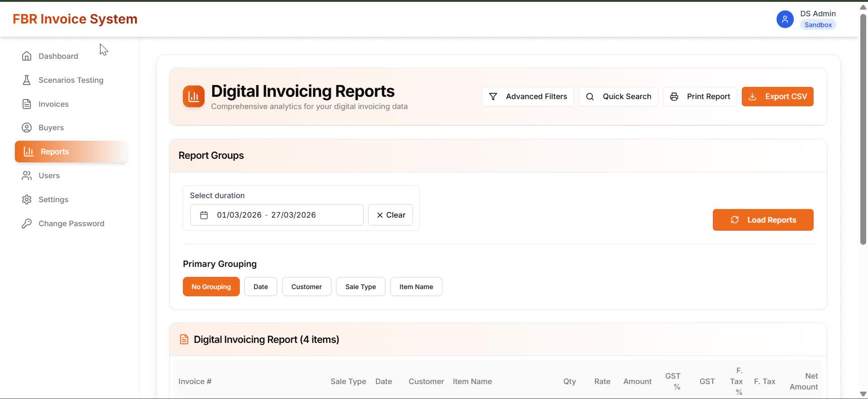The image size is (868, 399).
Task: Click the printer icon in Print Report
Action: click(x=674, y=96)
